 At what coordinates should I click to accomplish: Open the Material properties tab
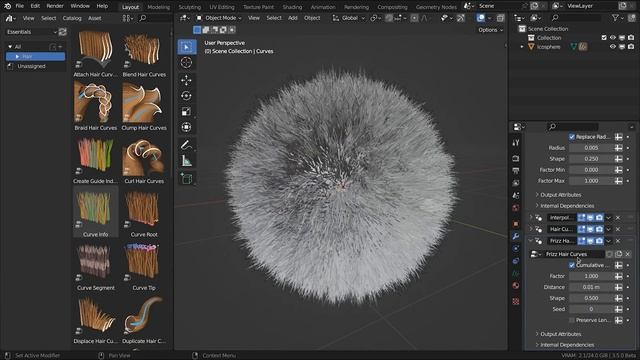pos(516,286)
